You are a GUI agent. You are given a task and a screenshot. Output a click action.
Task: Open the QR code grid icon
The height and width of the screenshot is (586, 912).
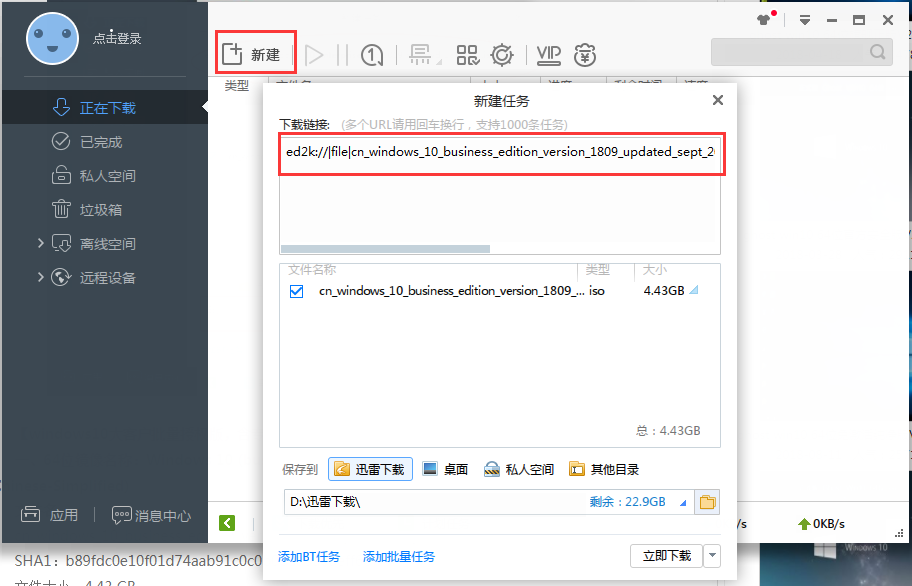(468, 55)
